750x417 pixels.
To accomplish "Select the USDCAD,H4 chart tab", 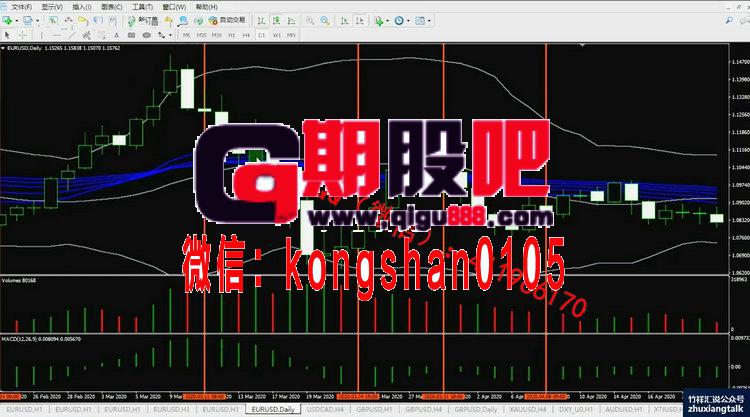I will pyautogui.click(x=325, y=410).
